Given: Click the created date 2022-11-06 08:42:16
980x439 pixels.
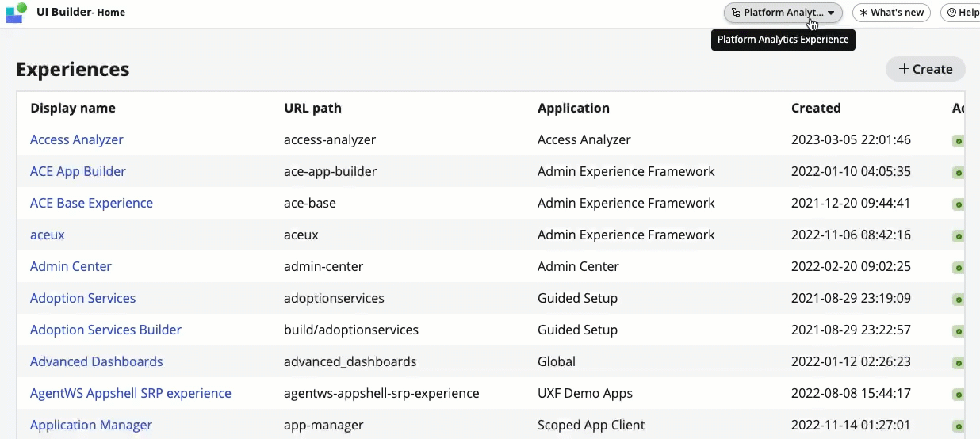Looking at the screenshot, I should (x=851, y=235).
